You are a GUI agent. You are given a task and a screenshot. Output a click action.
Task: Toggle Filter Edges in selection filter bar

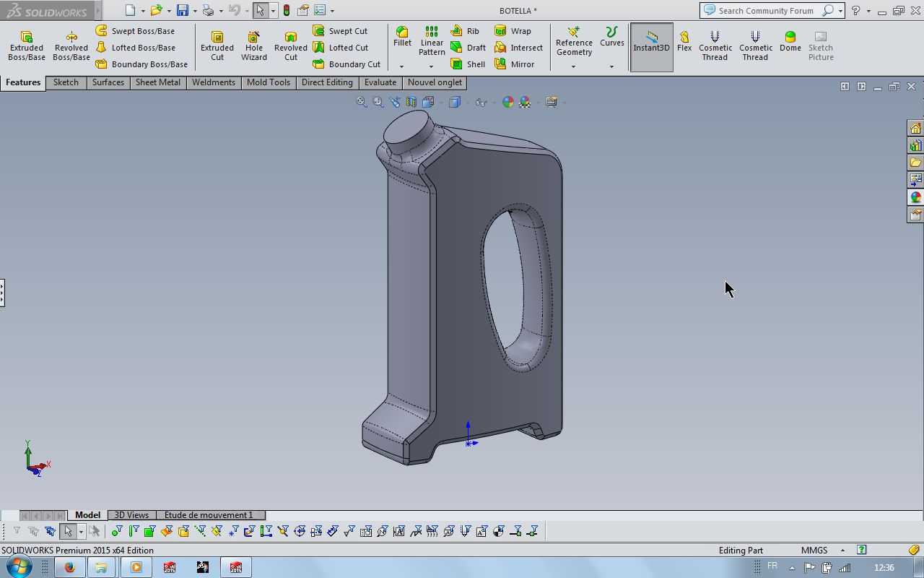tap(134, 532)
